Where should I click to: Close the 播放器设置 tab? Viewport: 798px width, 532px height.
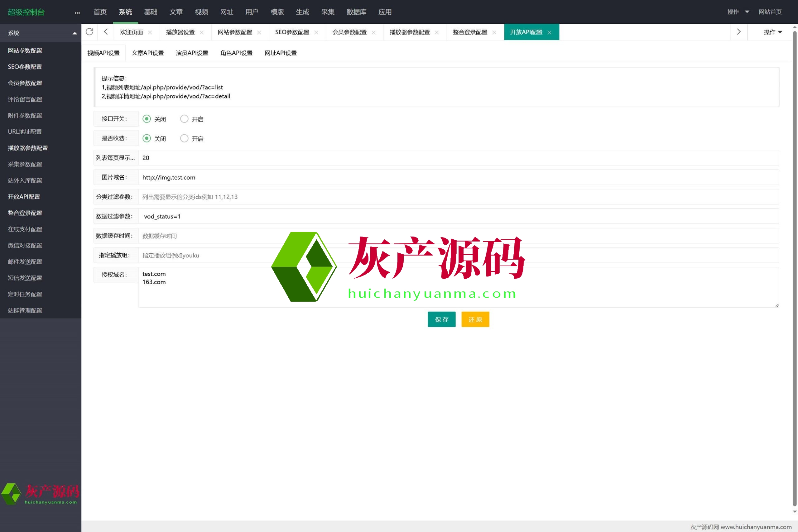point(202,32)
